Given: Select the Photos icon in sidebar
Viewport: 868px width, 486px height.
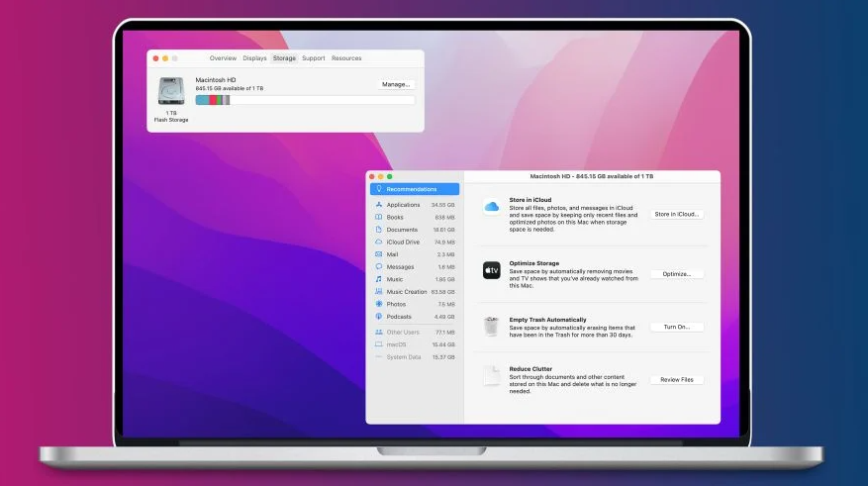Looking at the screenshot, I should [x=378, y=304].
